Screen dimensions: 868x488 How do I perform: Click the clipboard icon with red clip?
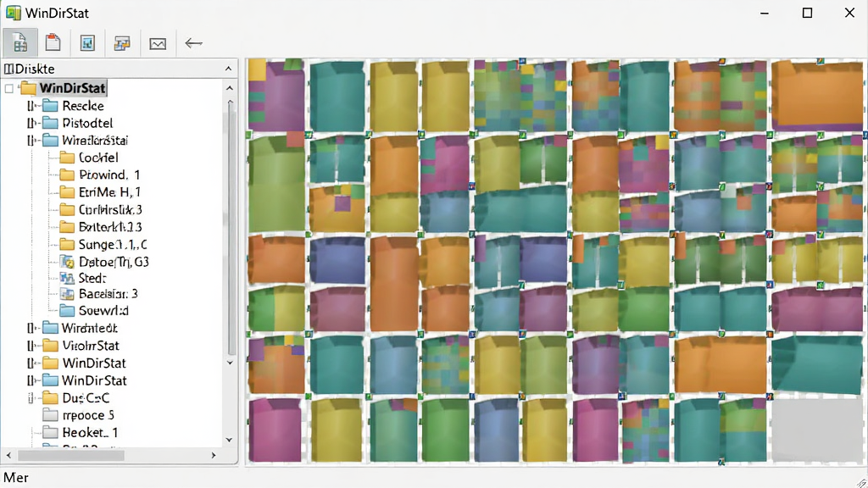pos(53,42)
